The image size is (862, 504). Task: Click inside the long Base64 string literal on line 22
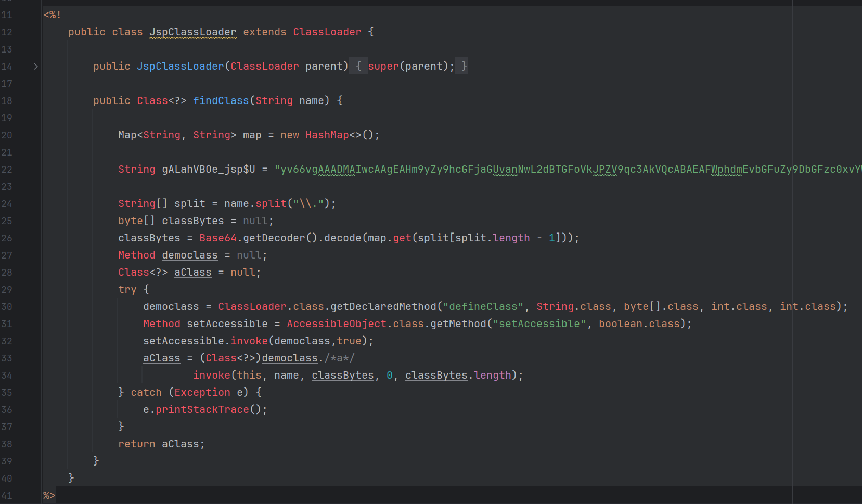click(567, 170)
